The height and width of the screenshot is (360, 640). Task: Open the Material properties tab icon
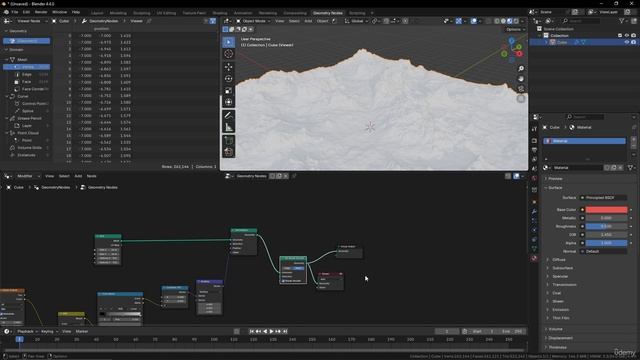pyautogui.click(x=534, y=258)
